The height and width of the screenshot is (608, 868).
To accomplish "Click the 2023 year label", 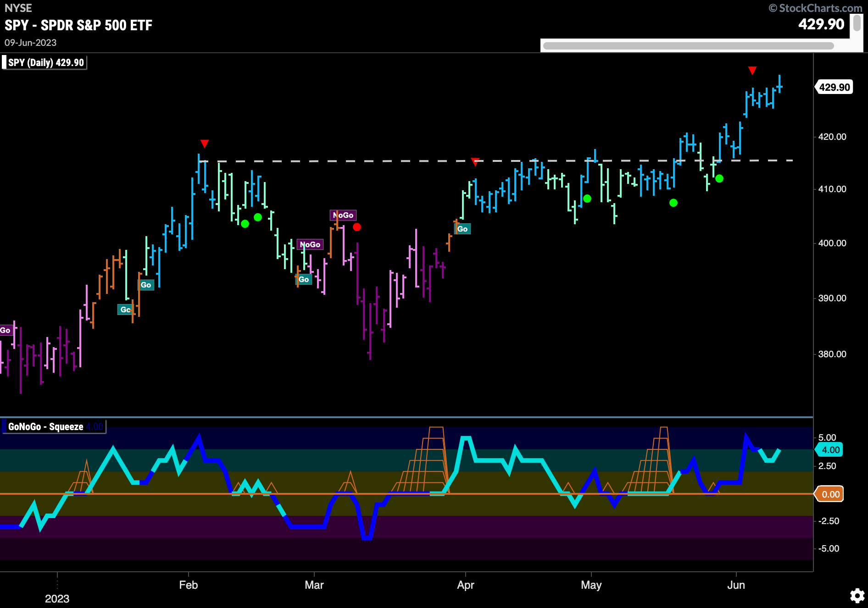I will coord(57,599).
